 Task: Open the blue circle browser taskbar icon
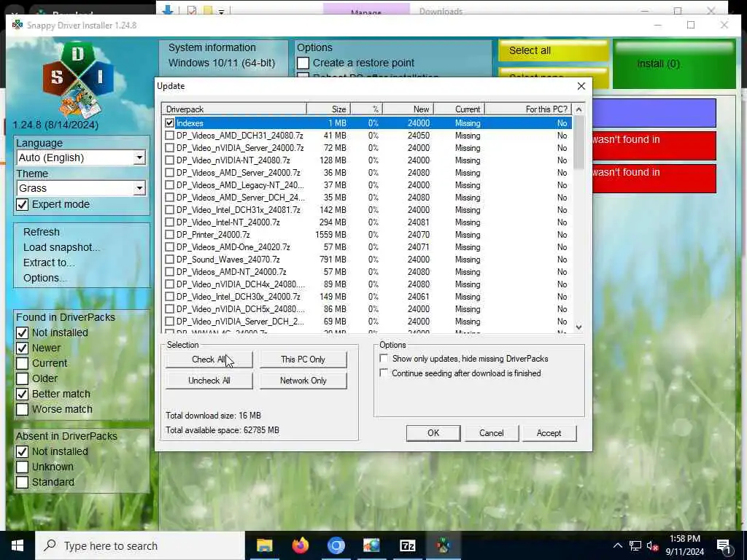pos(336,545)
